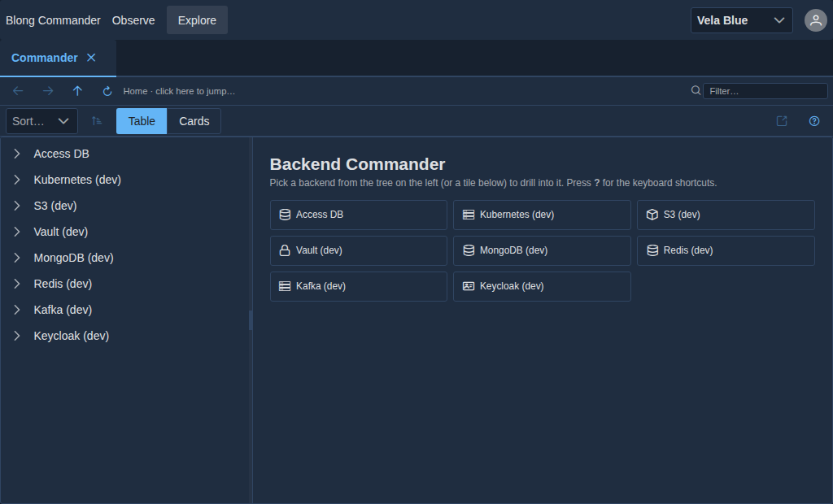Expand the Keycloak (dev) tree node
833x504 pixels.
pos(17,336)
